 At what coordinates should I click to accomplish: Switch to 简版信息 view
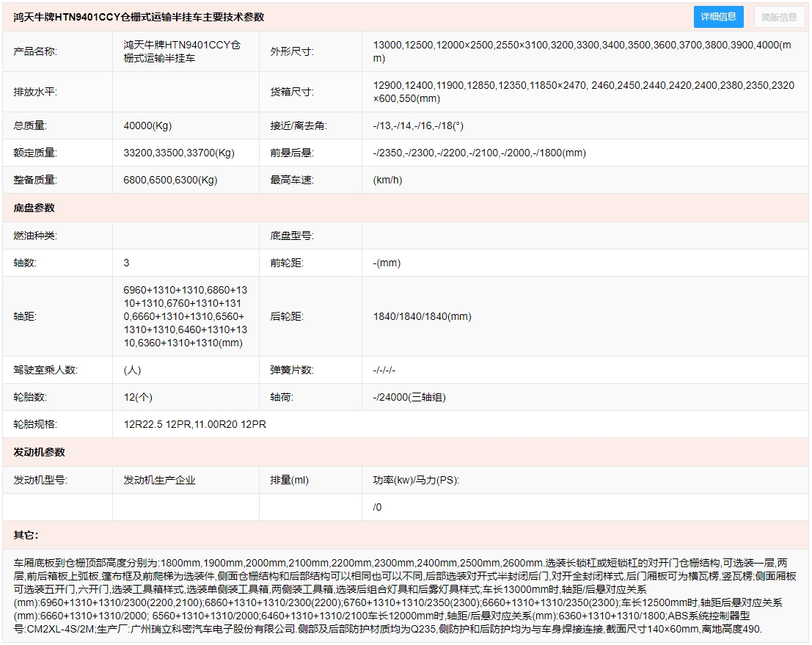tap(779, 17)
